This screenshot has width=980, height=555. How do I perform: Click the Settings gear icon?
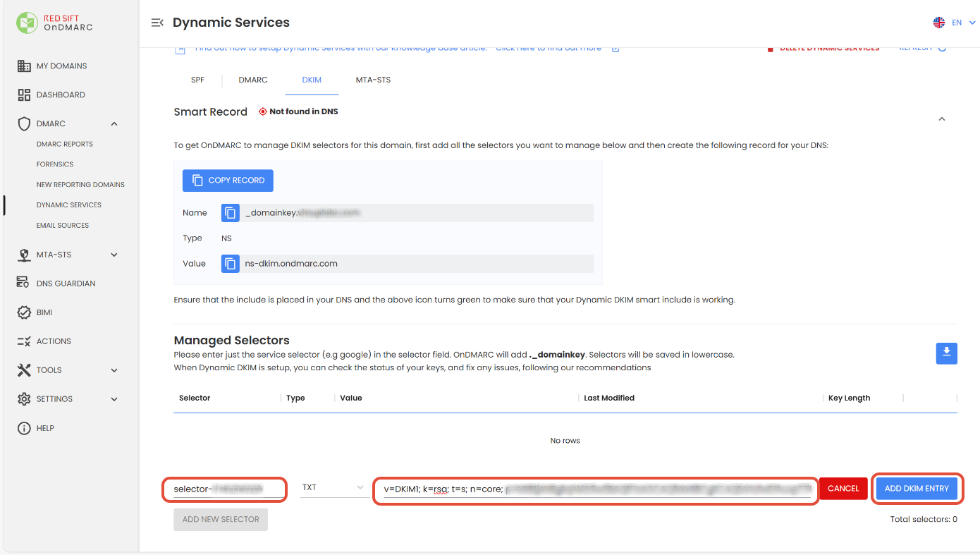coord(24,399)
